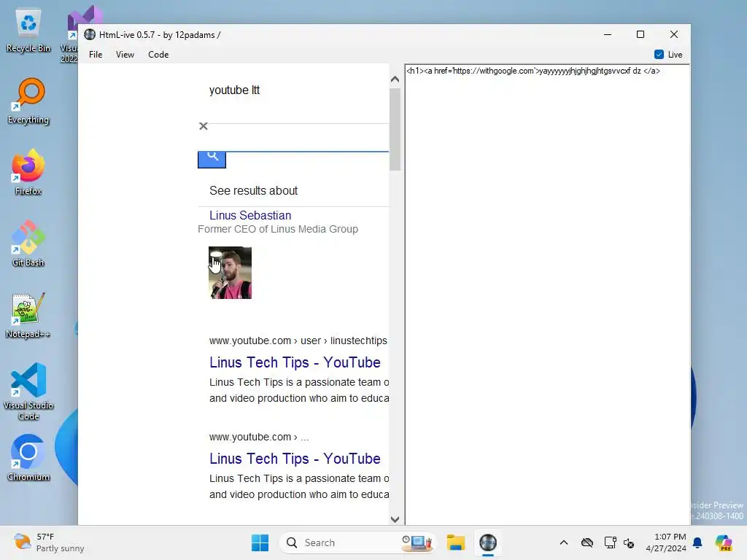Click the cloud sync off tray icon
Viewport: 747px width, 560px height.
pos(587,542)
